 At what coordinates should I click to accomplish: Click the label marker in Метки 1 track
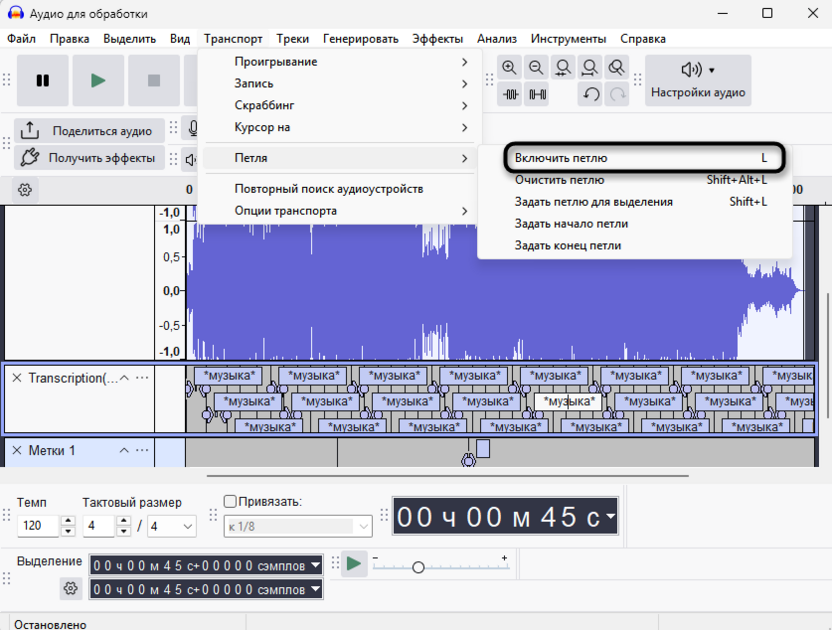[469, 460]
